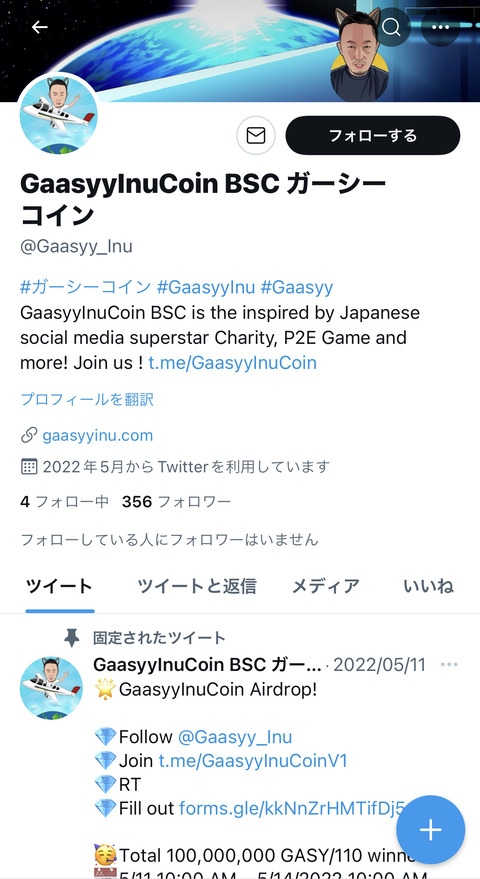Open the pinned tweet's three-dot menu

click(449, 665)
